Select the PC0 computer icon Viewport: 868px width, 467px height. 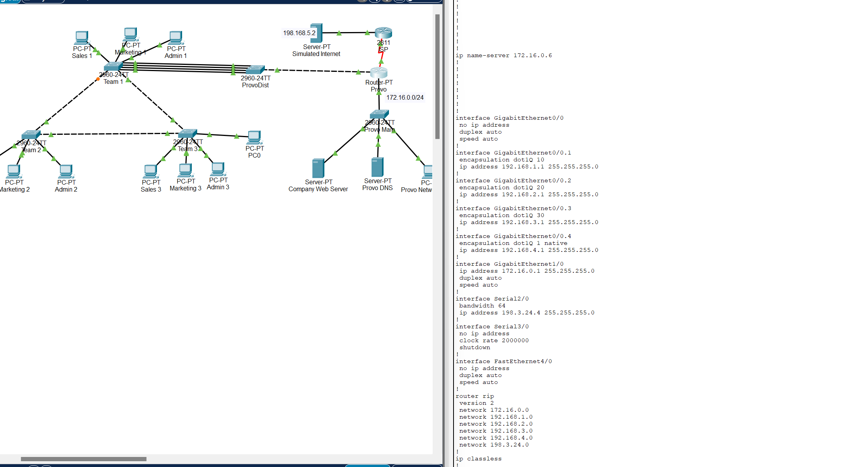tap(254, 138)
